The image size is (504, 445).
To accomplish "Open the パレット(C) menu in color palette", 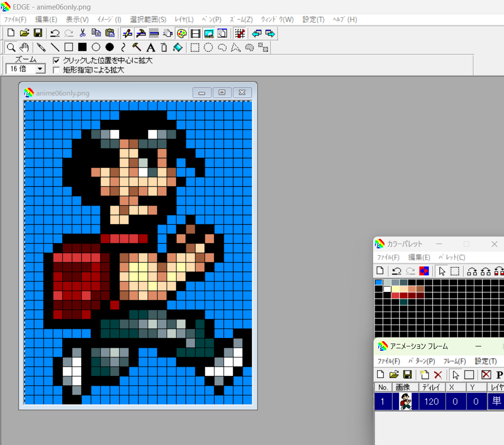I will [452, 257].
